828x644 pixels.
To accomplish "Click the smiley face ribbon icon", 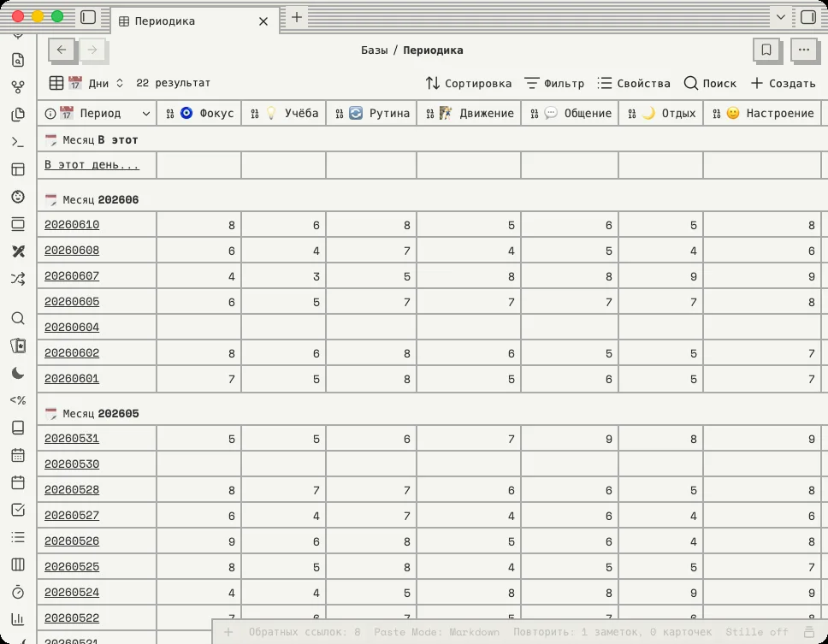I will (x=18, y=197).
